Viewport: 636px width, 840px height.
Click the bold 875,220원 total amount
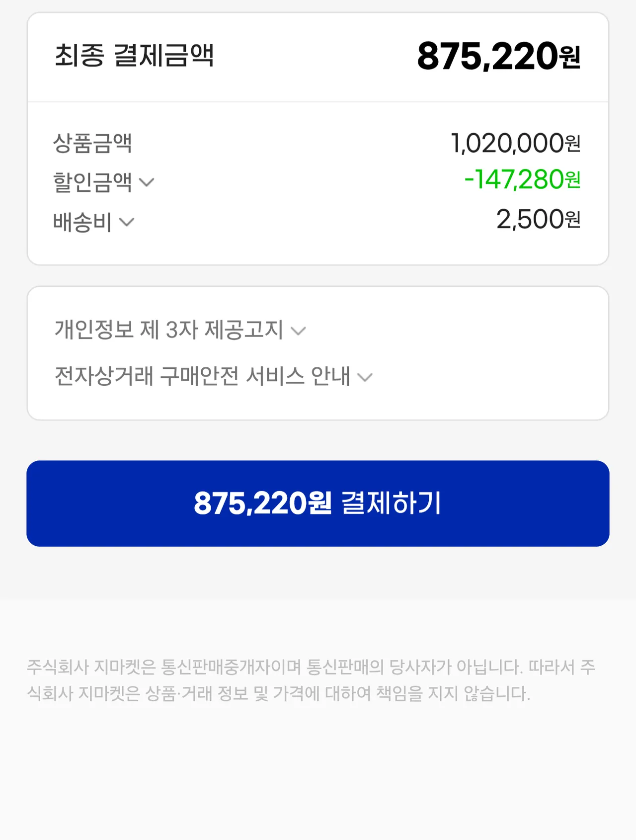(x=498, y=56)
